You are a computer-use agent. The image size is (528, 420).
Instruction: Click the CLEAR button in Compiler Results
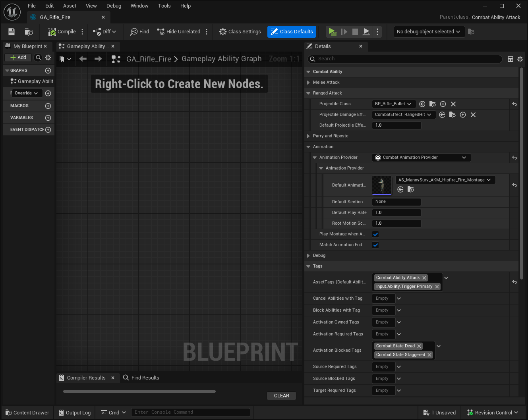pos(281,396)
